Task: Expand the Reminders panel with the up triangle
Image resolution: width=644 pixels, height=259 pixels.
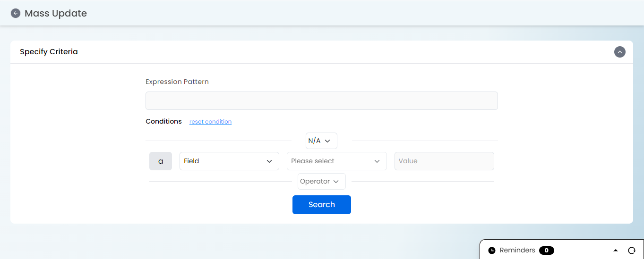Action: 616,251
